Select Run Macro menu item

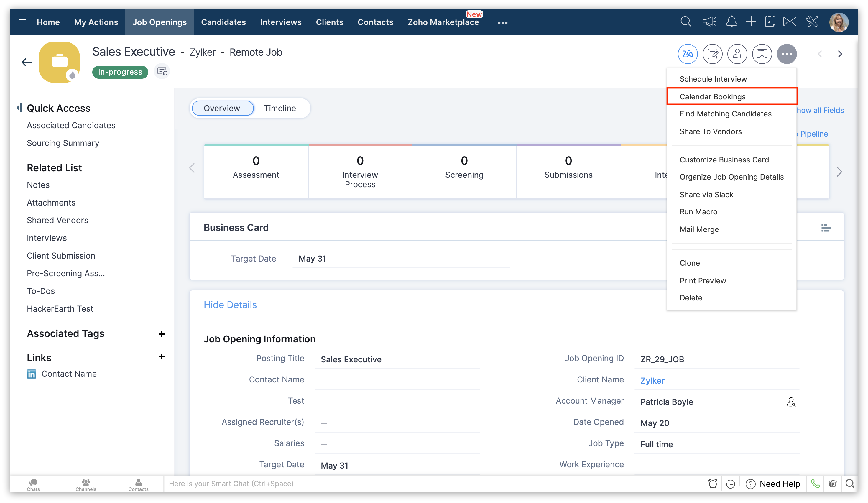point(732,212)
